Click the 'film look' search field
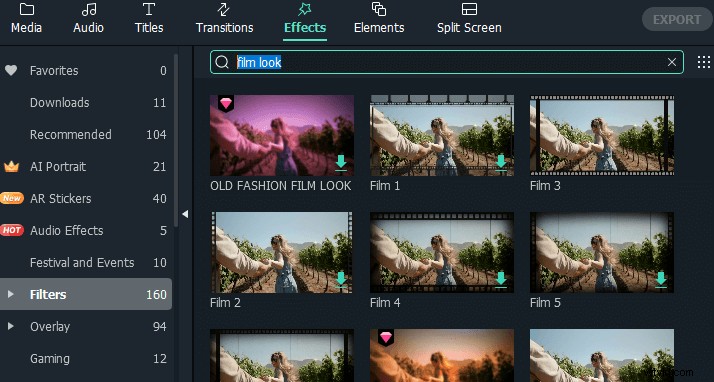Image resolution: width=714 pixels, height=382 pixels. point(446,62)
